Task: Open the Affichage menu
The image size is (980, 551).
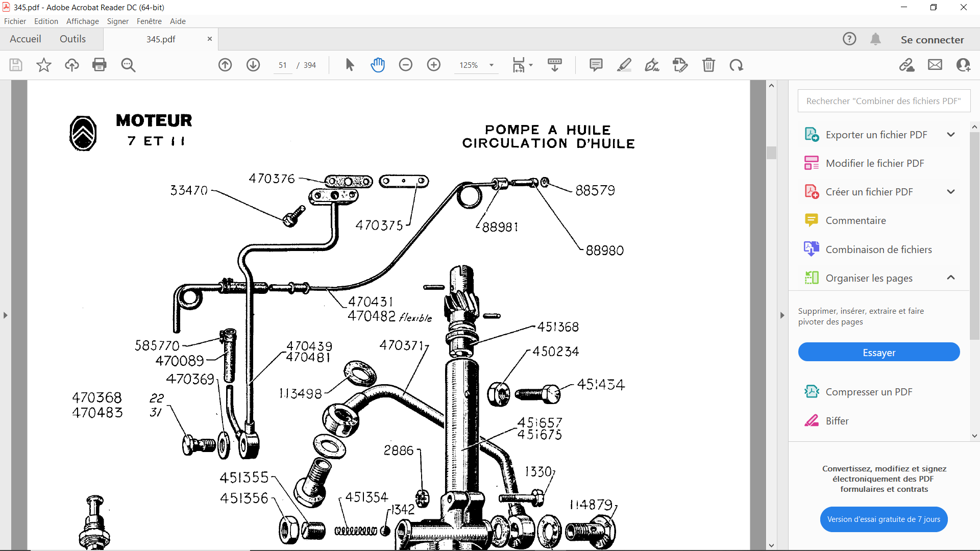Action: [82, 21]
